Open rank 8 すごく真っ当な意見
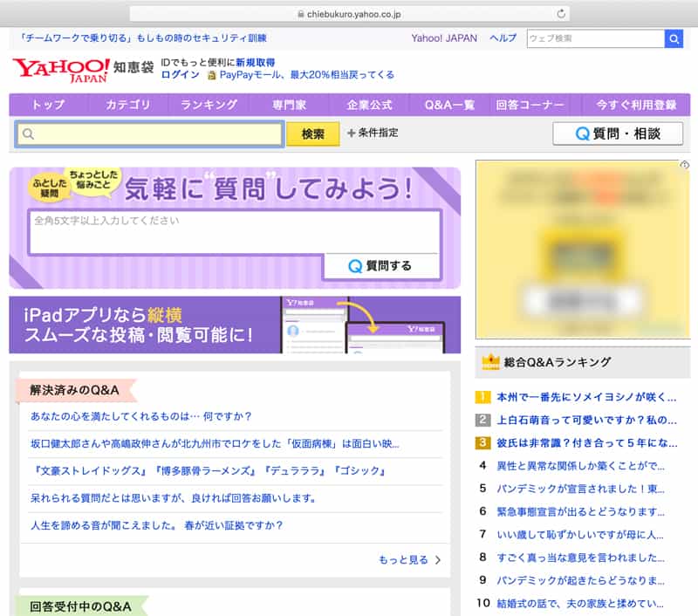The height and width of the screenshot is (616, 698). tap(580, 558)
